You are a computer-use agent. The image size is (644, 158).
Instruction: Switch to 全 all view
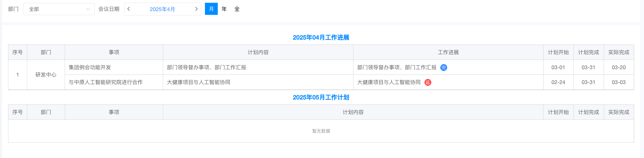tap(237, 9)
